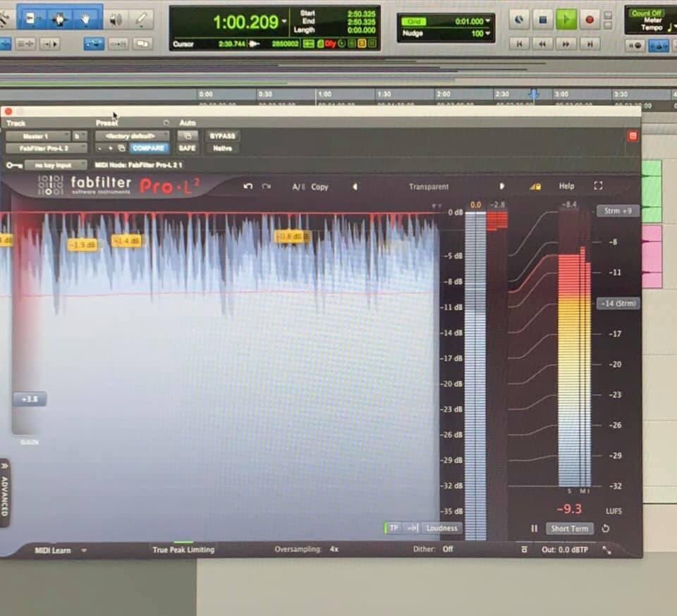The height and width of the screenshot is (616, 677).
Task: Toggle COMPARE button
Action: coord(149,148)
